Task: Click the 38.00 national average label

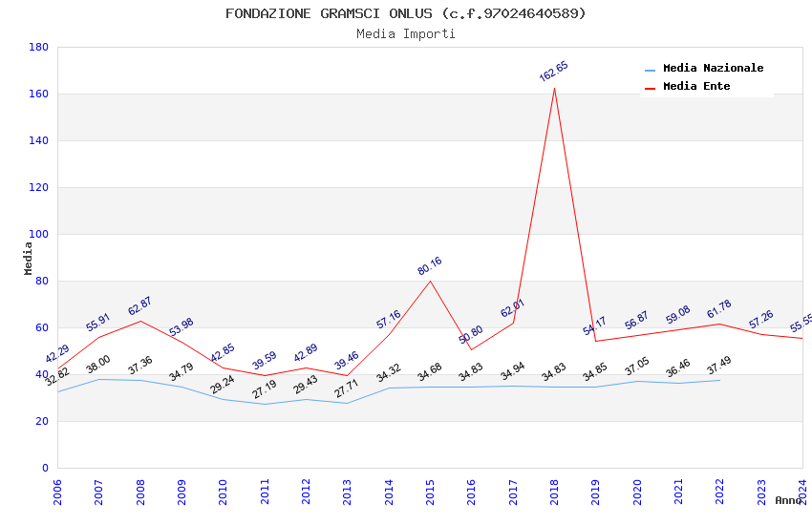Action: 98,364
